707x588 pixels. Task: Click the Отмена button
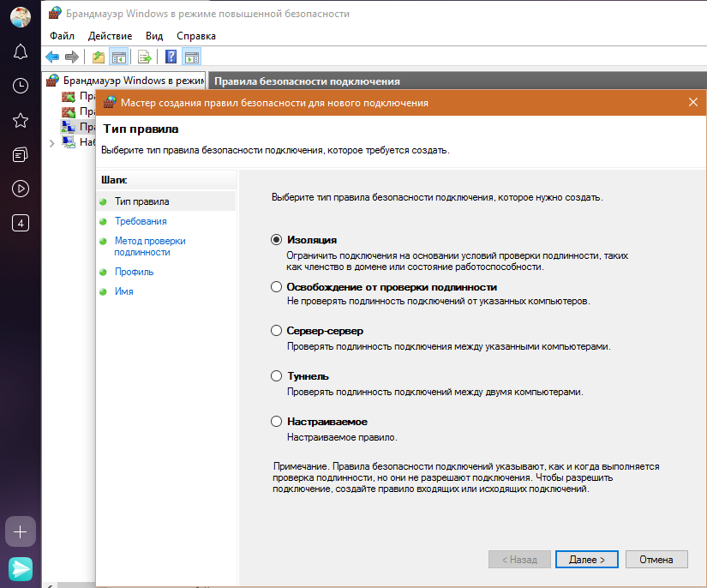tap(656, 560)
